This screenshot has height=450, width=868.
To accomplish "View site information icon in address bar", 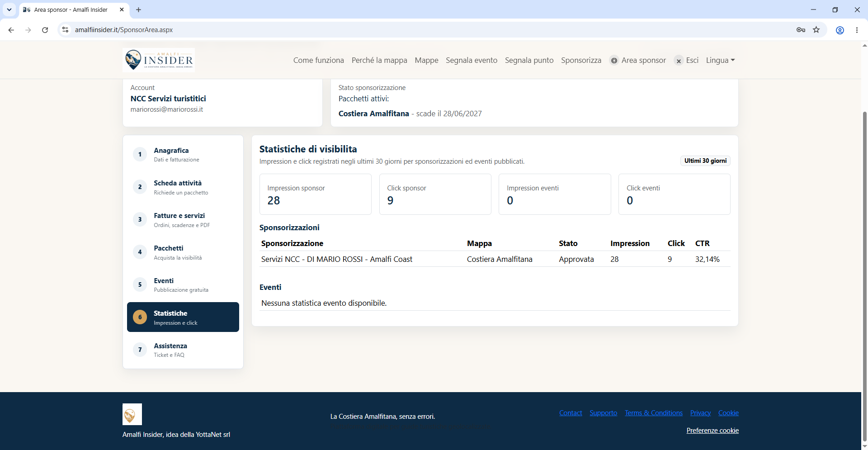I will click(66, 30).
